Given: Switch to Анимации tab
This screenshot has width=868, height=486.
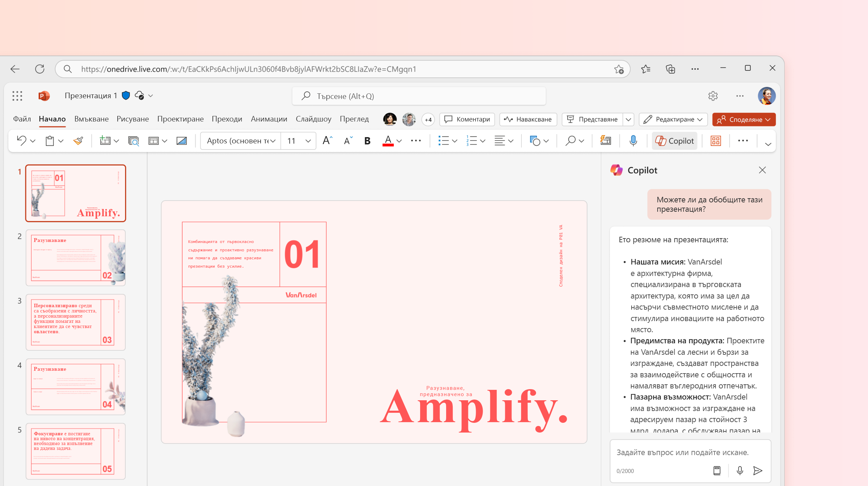Looking at the screenshot, I should click(269, 119).
